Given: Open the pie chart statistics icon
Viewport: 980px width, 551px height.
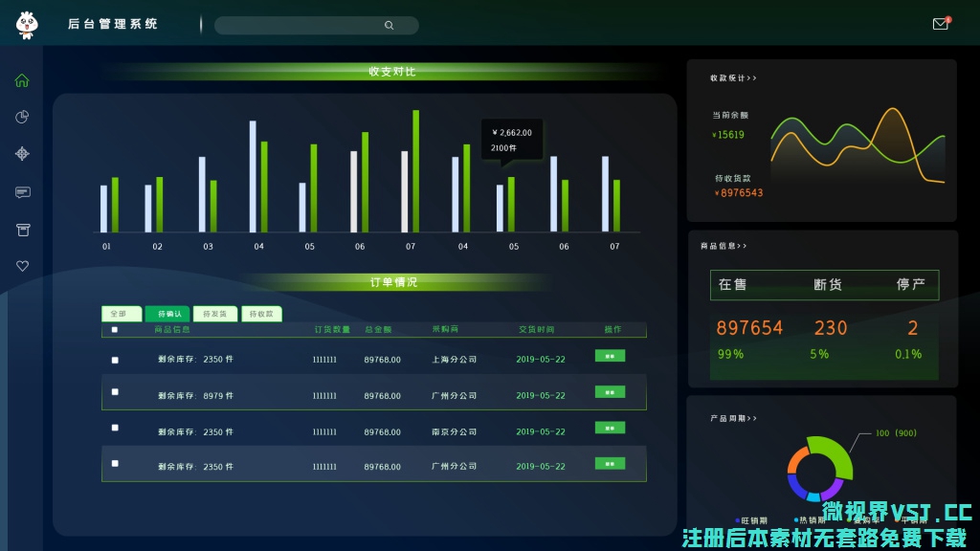Looking at the screenshot, I should [x=22, y=117].
